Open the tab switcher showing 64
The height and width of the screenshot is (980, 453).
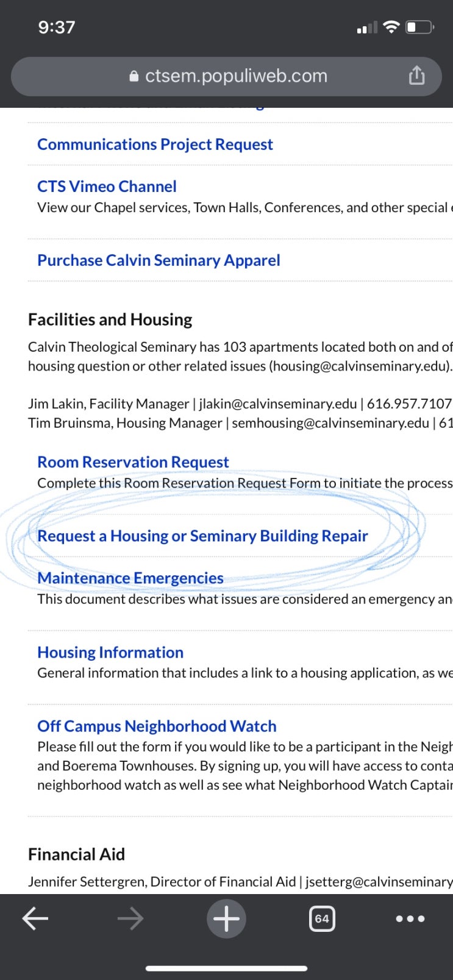(x=322, y=918)
